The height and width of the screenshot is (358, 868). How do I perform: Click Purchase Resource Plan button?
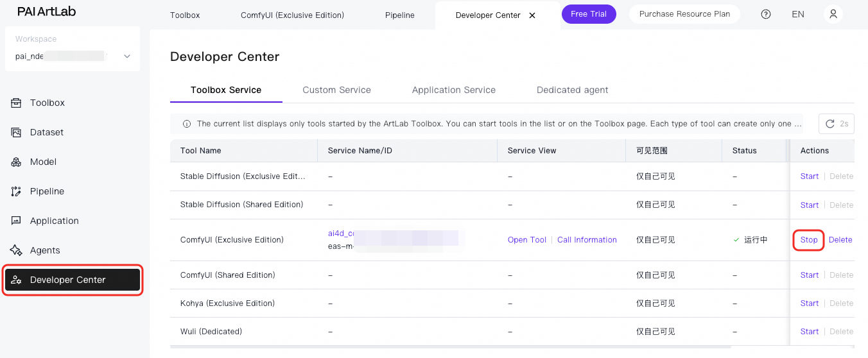click(x=684, y=14)
